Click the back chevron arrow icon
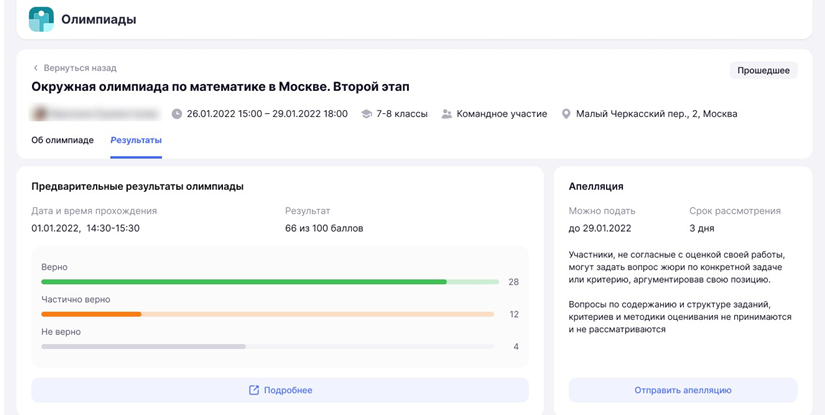Viewport: 825px width, 415px height. (x=36, y=68)
